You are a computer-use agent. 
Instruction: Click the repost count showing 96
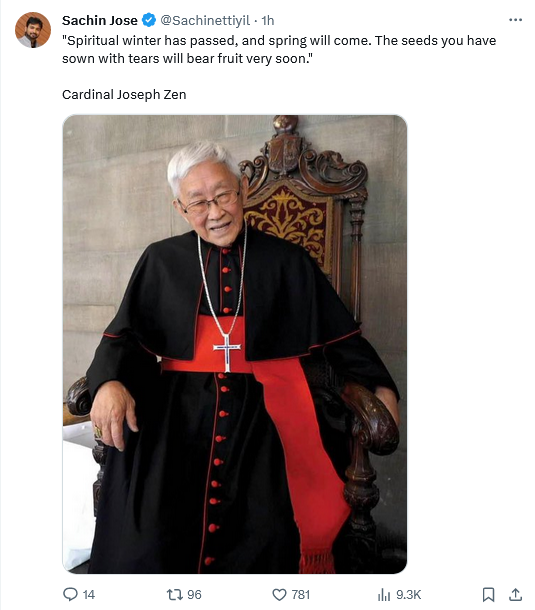click(x=194, y=594)
